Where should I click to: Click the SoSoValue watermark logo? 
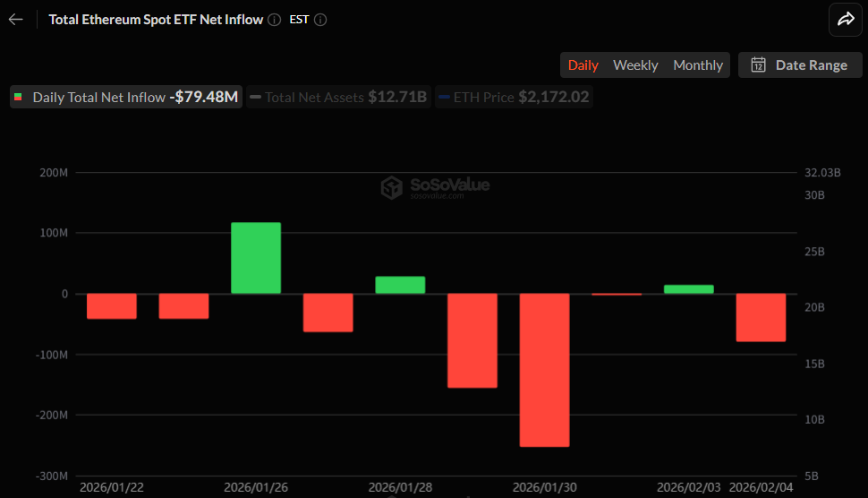click(391, 187)
